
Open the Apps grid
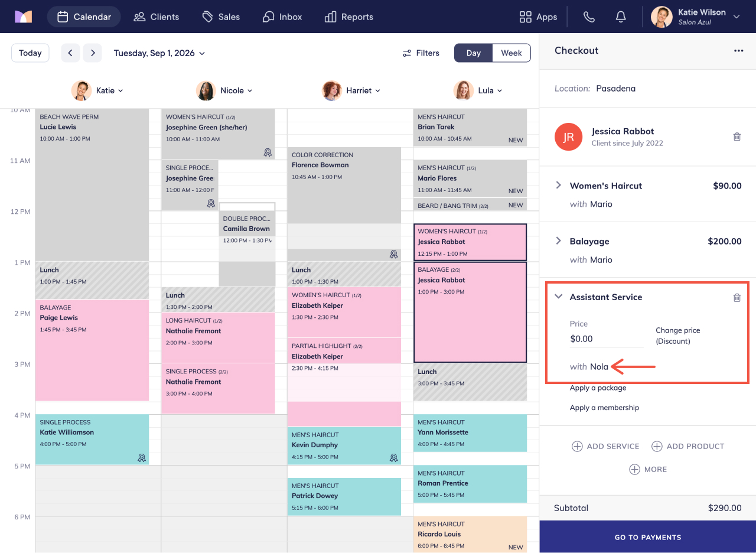click(x=537, y=17)
